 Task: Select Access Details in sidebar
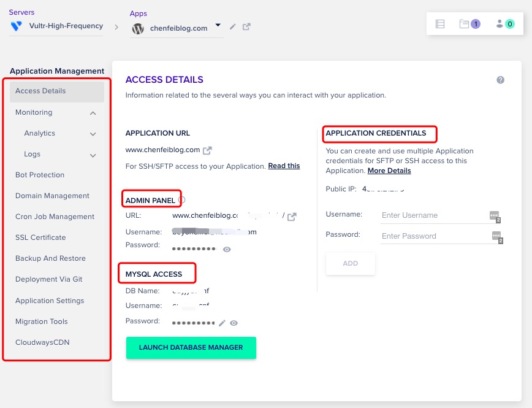click(x=57, y=91)
